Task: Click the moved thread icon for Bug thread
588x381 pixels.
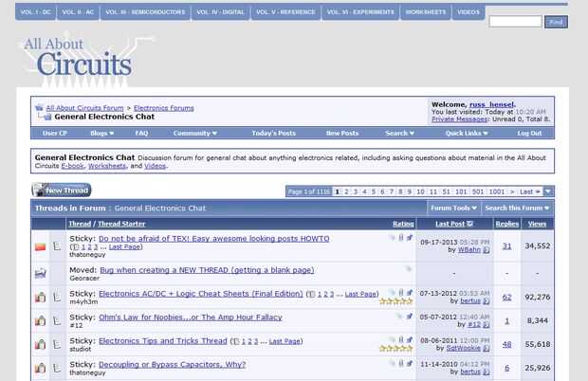Action: point(41,274)
